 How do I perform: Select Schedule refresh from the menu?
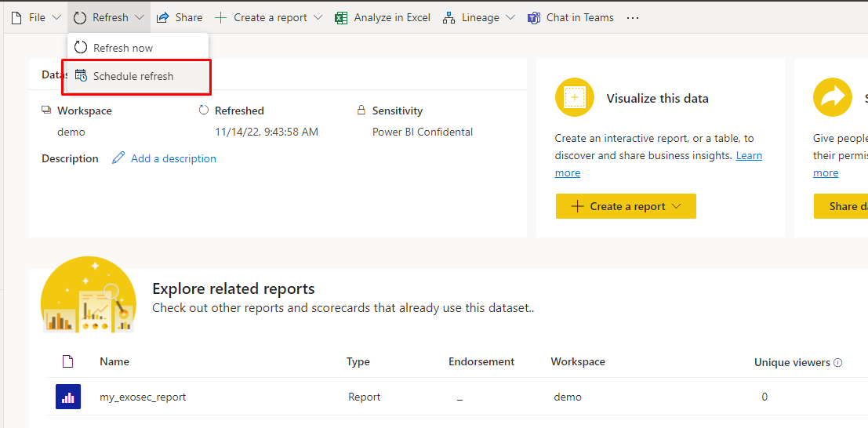[133, 76]
